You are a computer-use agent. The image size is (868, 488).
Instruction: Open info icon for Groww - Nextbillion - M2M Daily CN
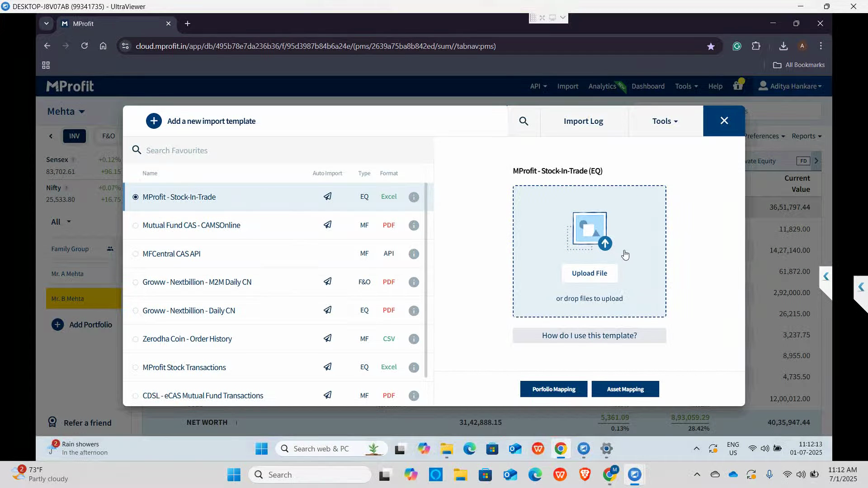point(414,282)
